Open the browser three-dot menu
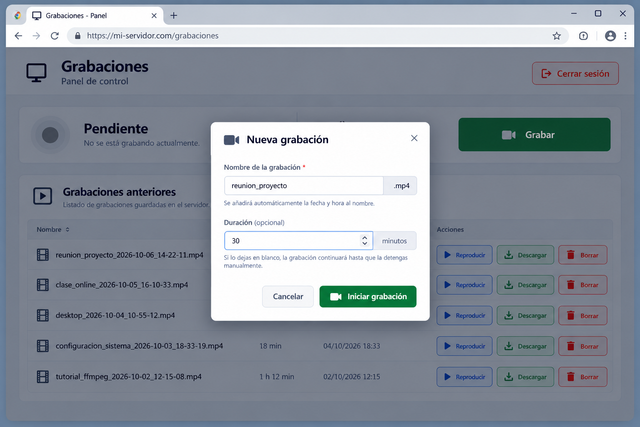The width and height of the screenshot is (640, 427). [625, 36]
